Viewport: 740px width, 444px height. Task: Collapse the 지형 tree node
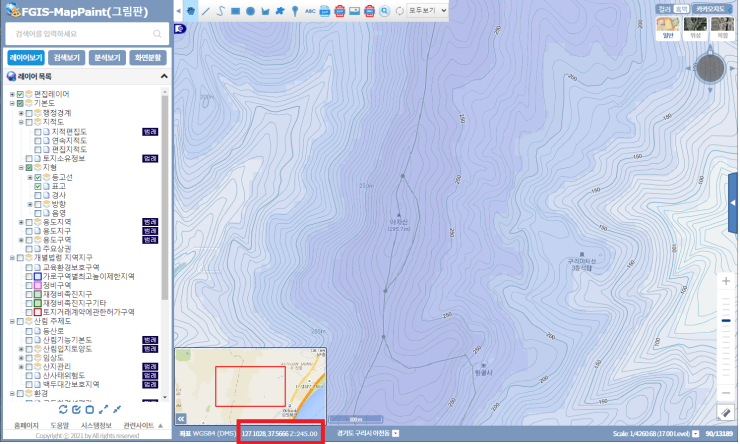click(x=21, y=168)
